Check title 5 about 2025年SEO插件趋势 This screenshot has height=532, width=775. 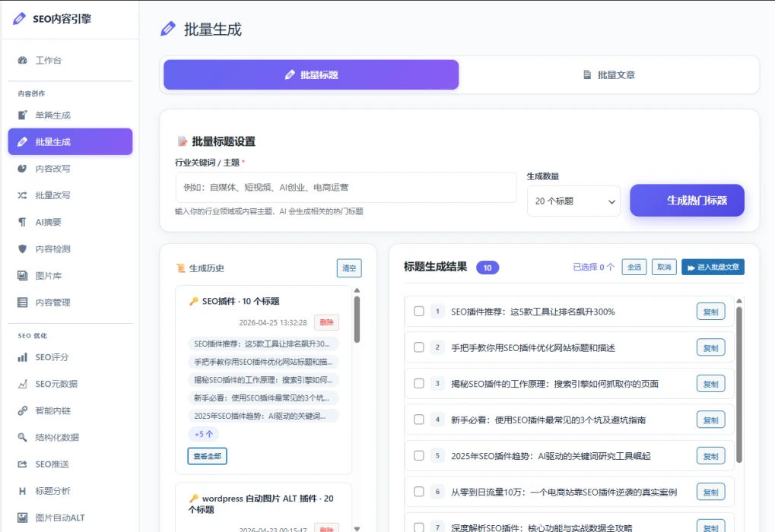click(x=418, y=455)
